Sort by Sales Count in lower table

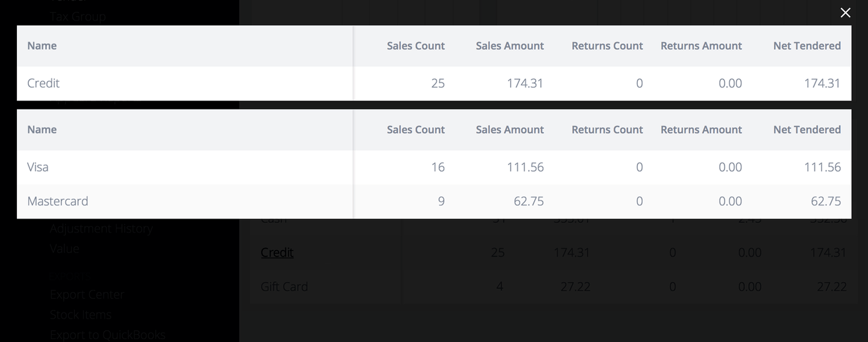coord(415,129)
